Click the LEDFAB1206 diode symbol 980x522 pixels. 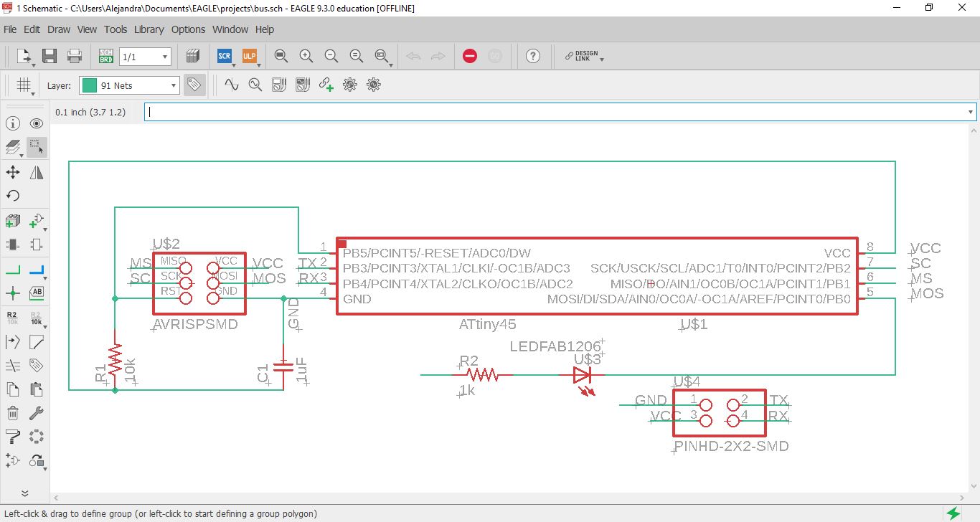tap(583, 375)
